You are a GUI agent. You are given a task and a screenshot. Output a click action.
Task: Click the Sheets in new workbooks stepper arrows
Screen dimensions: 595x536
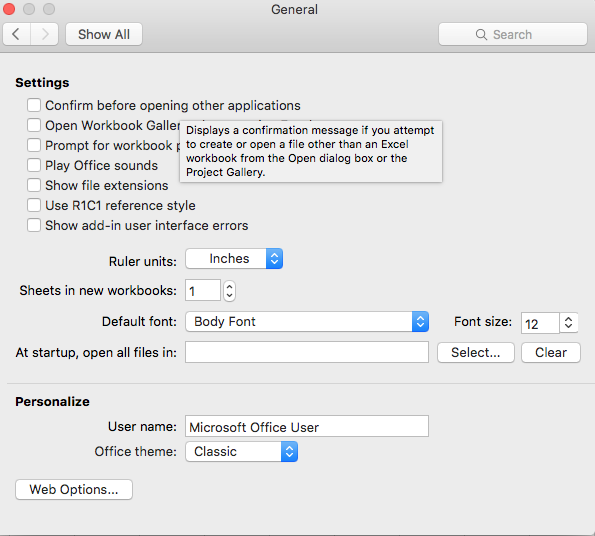[229, 291]
